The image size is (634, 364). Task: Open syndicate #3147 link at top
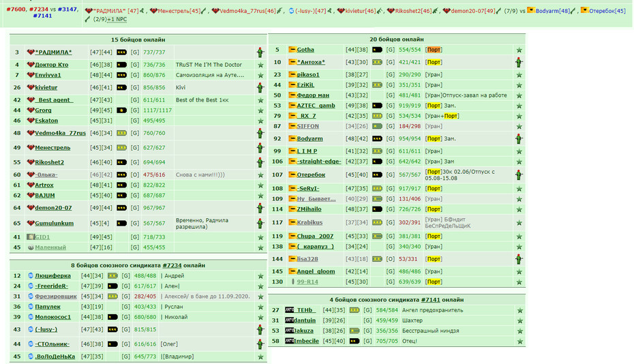point(67,9)
